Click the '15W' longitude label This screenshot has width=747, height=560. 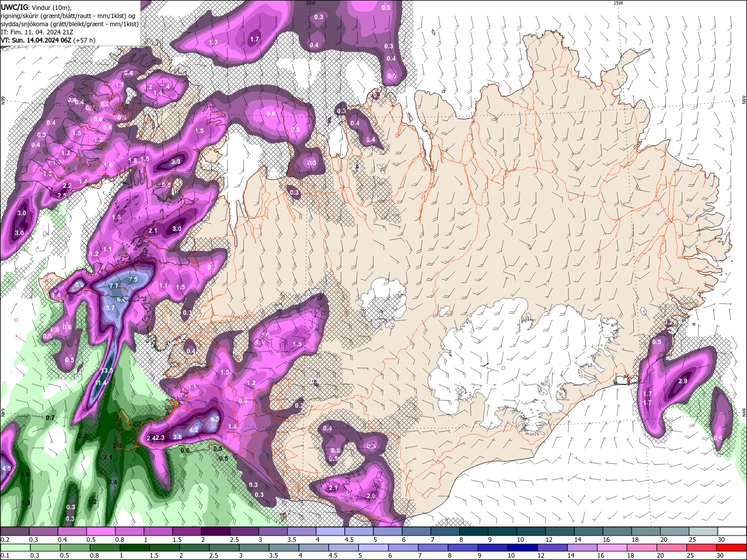coord(618,3)
